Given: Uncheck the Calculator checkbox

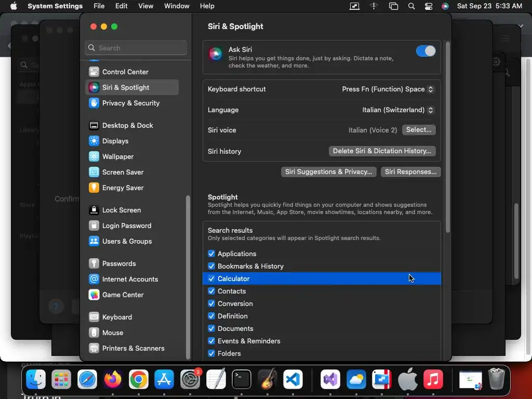Looking at the screenshot, I should (x=211, y=278).
